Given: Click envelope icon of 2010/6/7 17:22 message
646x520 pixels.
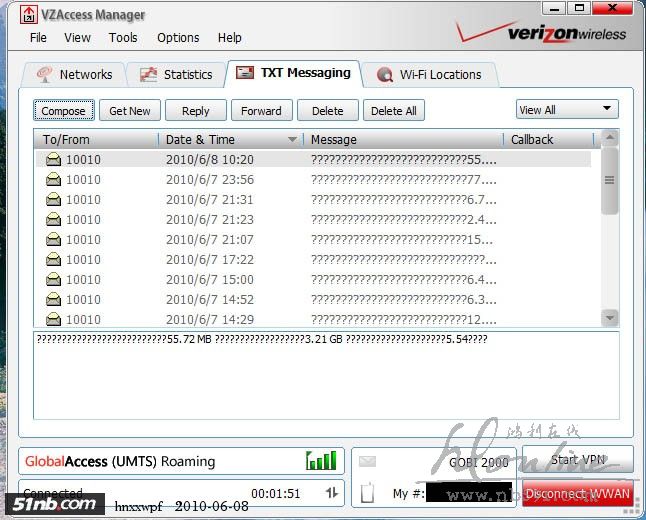Looking at the screenshot, I should click(x=54, y=259).
